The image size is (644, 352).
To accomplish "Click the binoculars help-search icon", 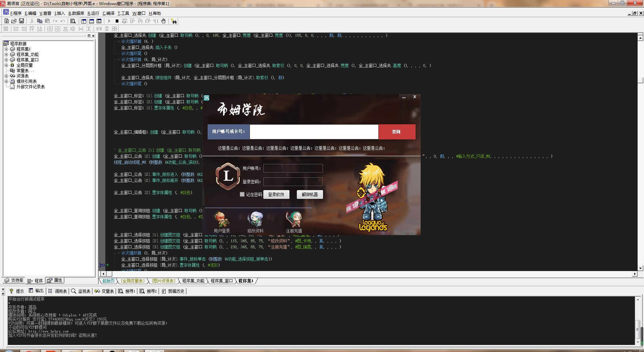I will pos(174,21).
